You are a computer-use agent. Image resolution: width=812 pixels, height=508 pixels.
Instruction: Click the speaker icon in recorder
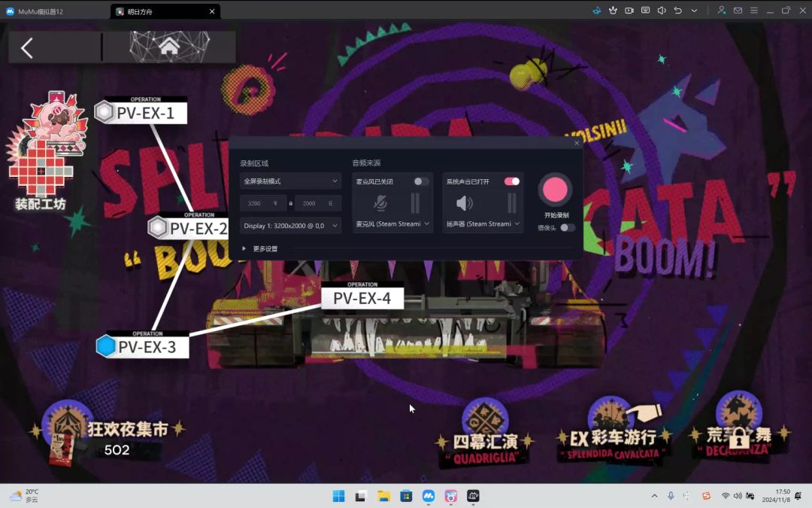click(x=465, y=202)
